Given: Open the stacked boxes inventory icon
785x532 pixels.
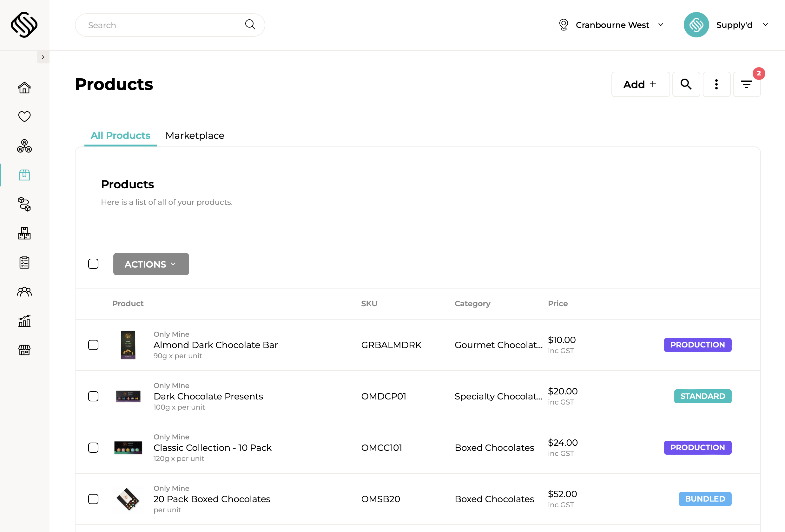Looking at the screenshot, I should (x=24, y=233).
